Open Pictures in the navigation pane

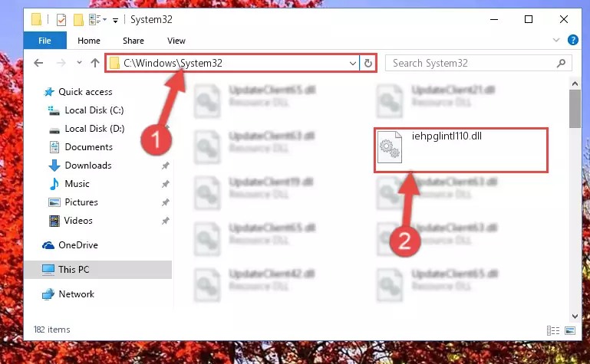(81, 202)
